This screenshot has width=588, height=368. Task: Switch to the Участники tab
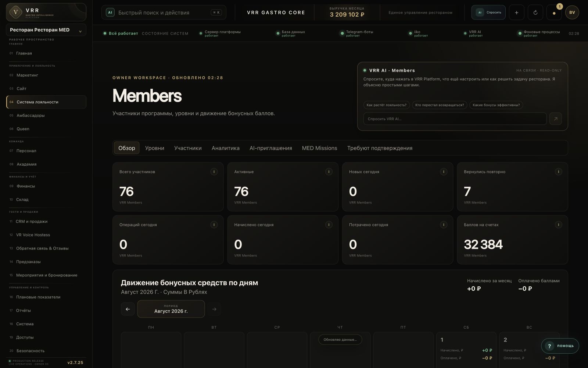coord(188,148)
